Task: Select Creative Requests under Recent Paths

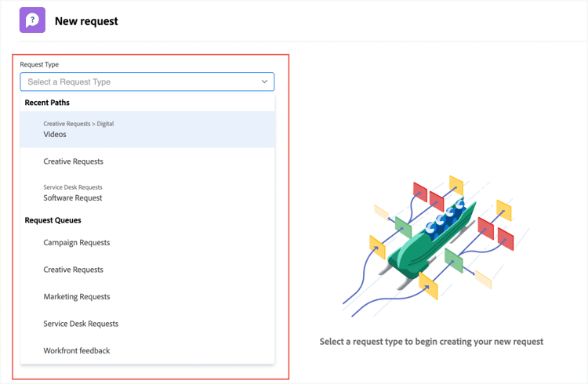Action: [x=147, y=161]
